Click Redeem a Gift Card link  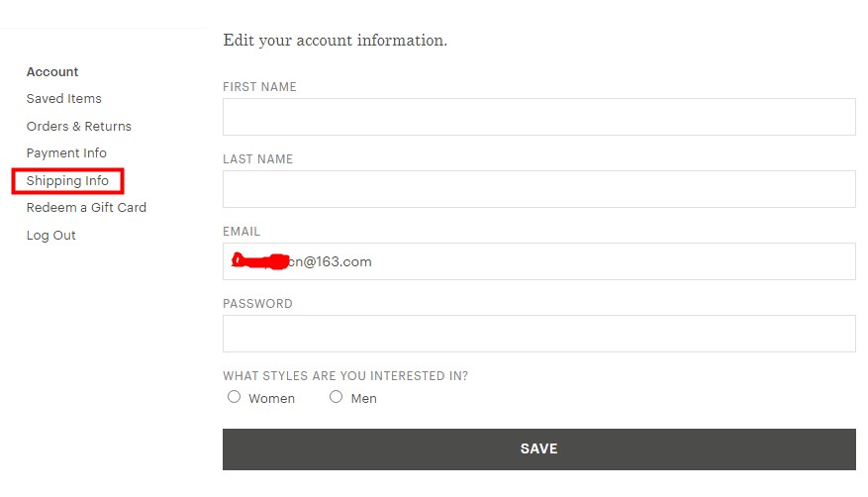point(86,208)
